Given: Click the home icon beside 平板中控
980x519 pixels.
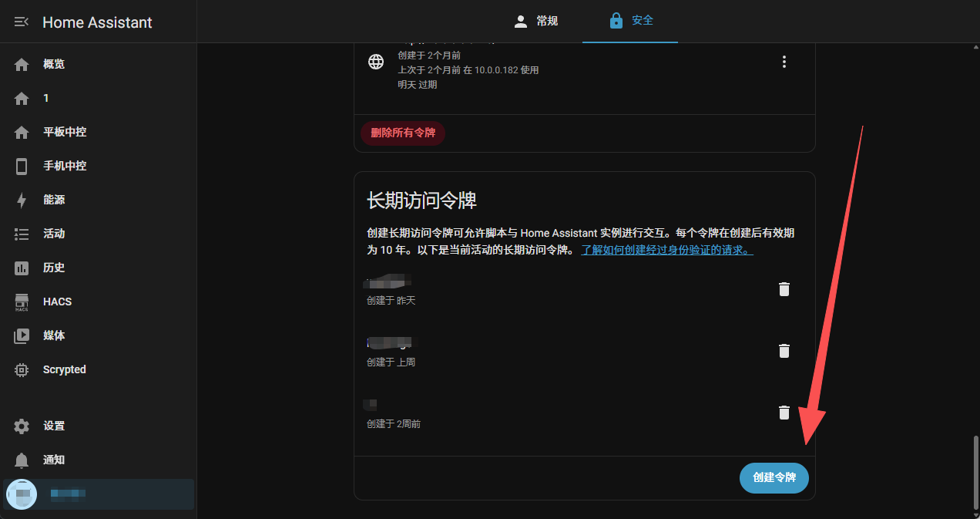Looking at the screenshot, I should 22,133.
